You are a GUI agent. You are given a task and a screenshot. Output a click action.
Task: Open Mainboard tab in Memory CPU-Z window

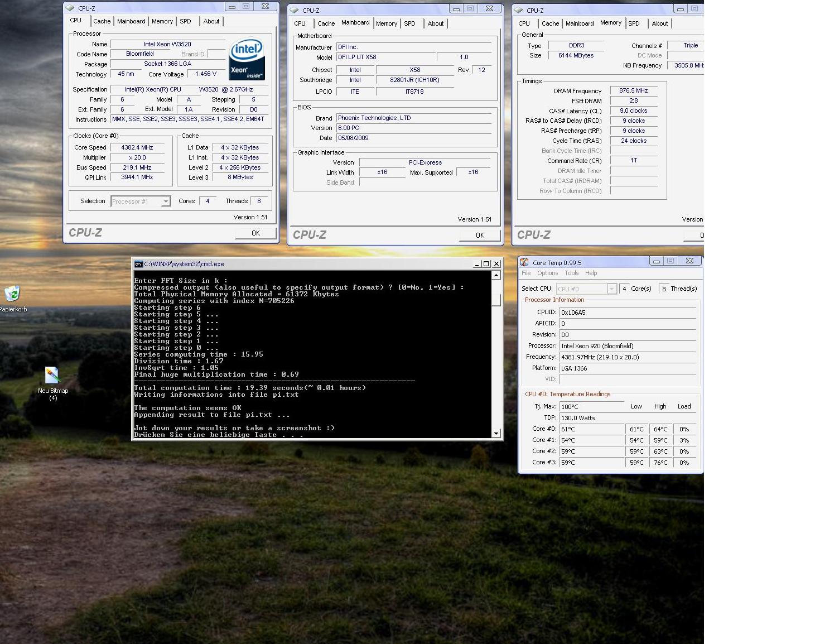(x=580, y=23)
